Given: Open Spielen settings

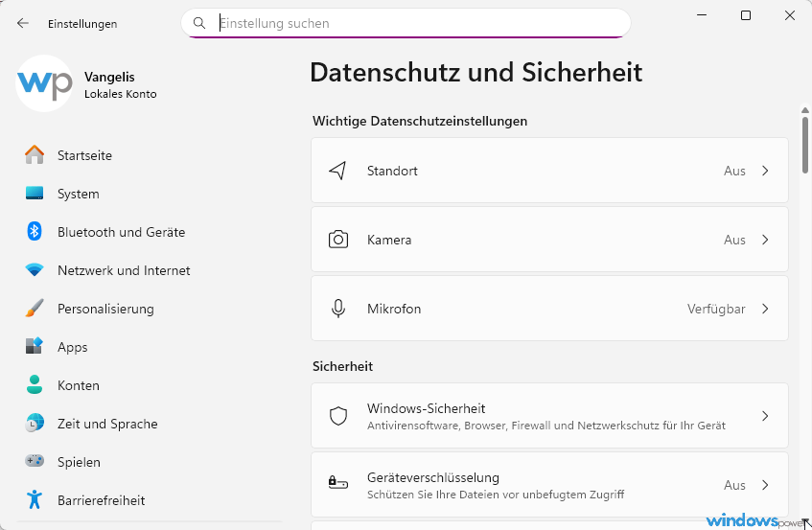Looking at the screenshot, I should click(150, 462).
